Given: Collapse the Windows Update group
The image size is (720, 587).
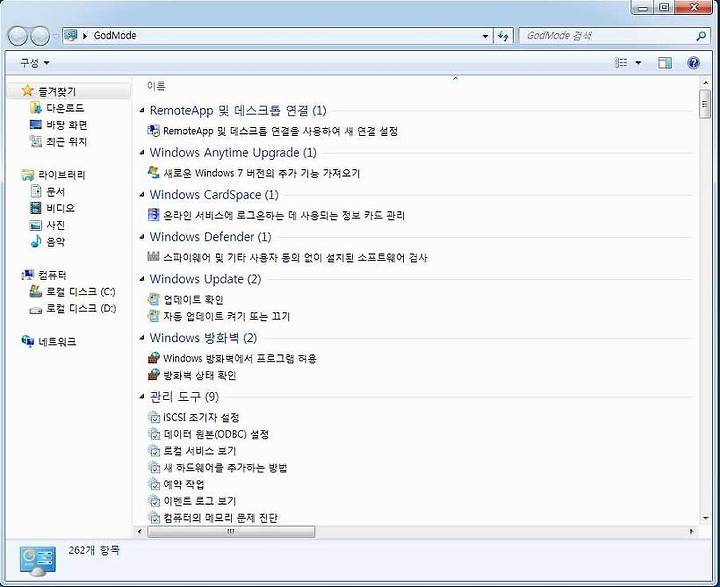Looking at the screenshot, I should click(142, 279).
